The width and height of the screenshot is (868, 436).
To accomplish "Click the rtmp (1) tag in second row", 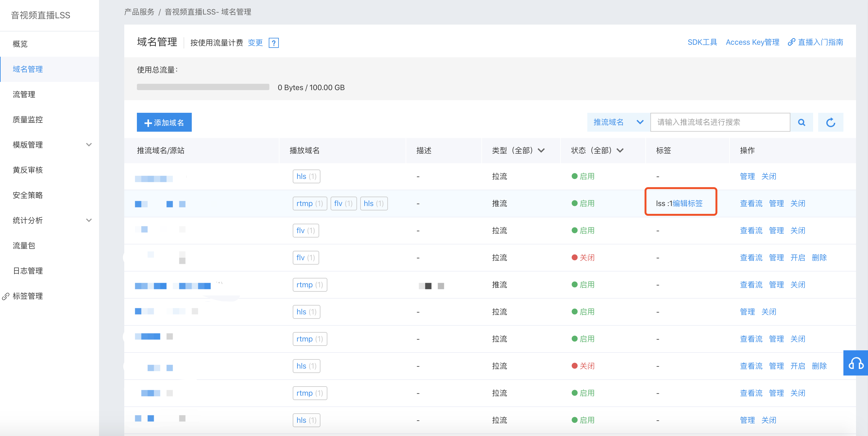I will pos(309,204).
